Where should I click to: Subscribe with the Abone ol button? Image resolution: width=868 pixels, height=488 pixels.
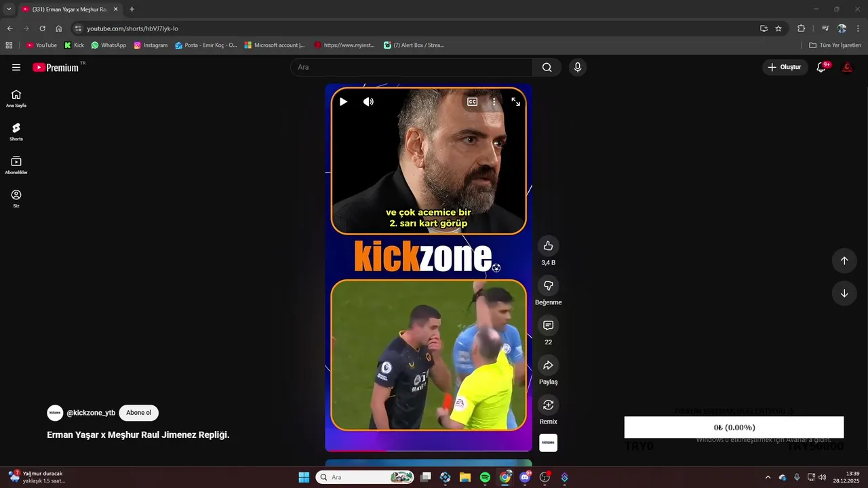click(x=138, y=413)
